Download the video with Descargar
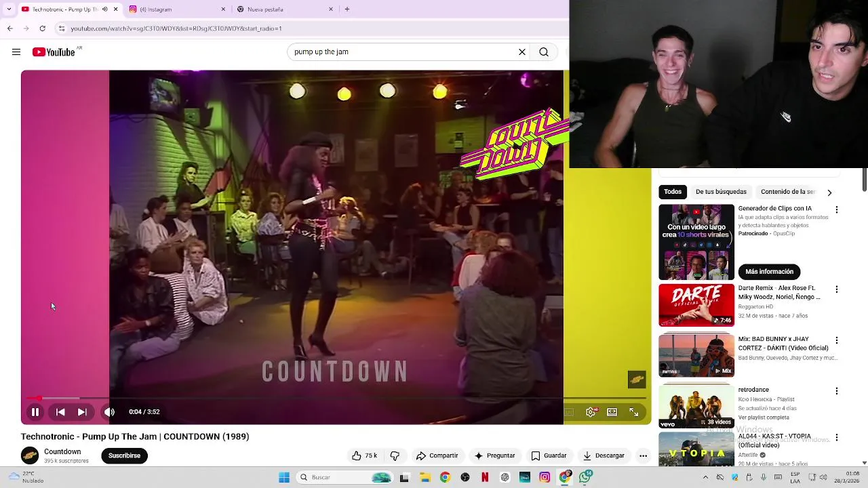 [604, 455]
